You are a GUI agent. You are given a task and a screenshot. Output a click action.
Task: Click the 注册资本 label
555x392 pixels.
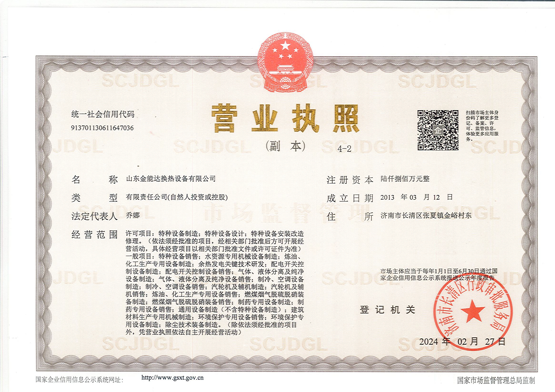point(350,180)
